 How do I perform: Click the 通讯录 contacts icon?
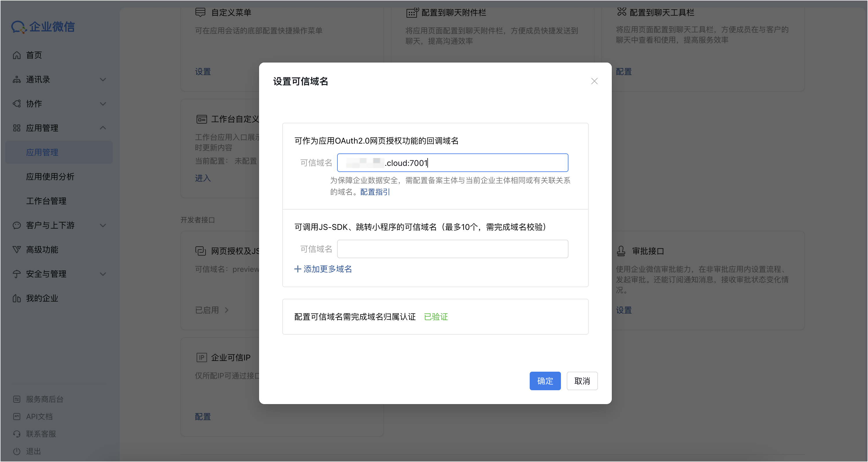coord(16,80)
